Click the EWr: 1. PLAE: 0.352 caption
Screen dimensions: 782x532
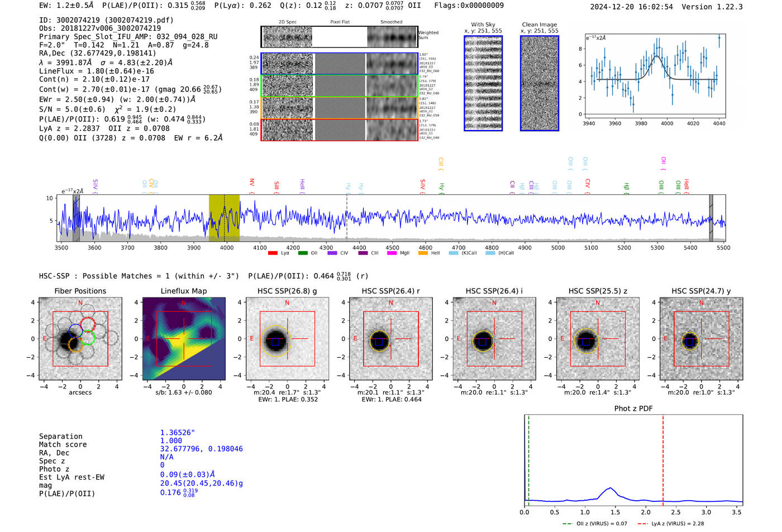(x=287, y=399)
